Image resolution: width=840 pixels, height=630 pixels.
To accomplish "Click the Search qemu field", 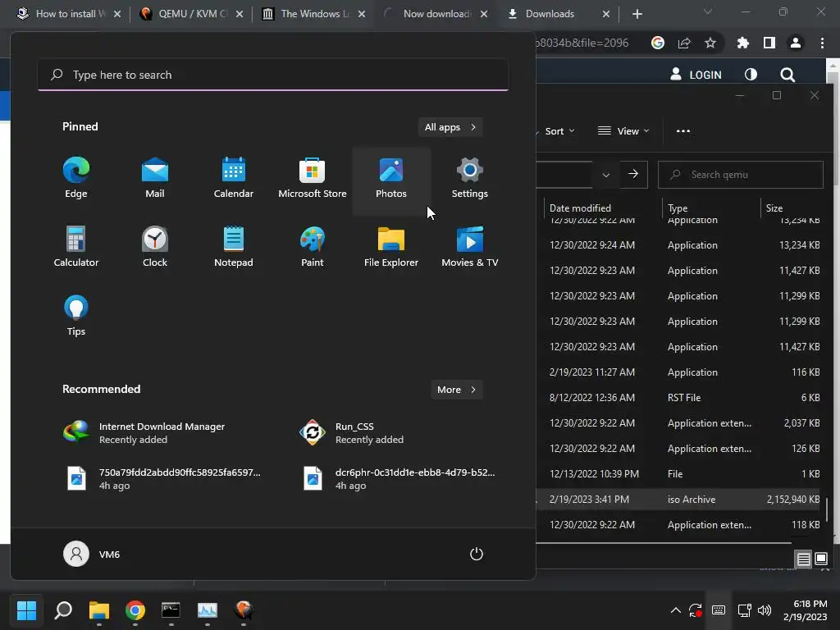I will [x=741, y=175].
